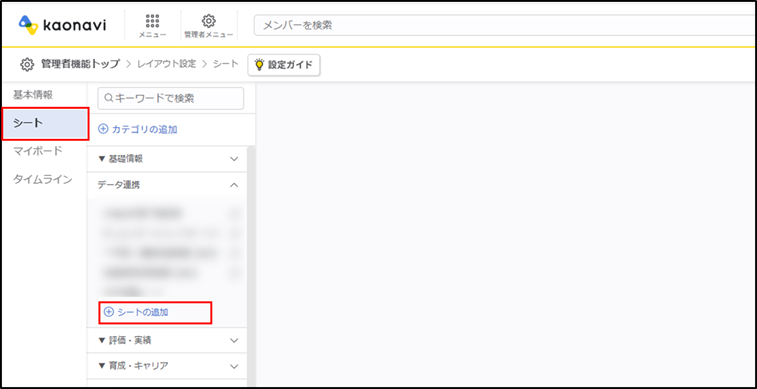Click the シート breadcrumb text

(x=226, y=64)
